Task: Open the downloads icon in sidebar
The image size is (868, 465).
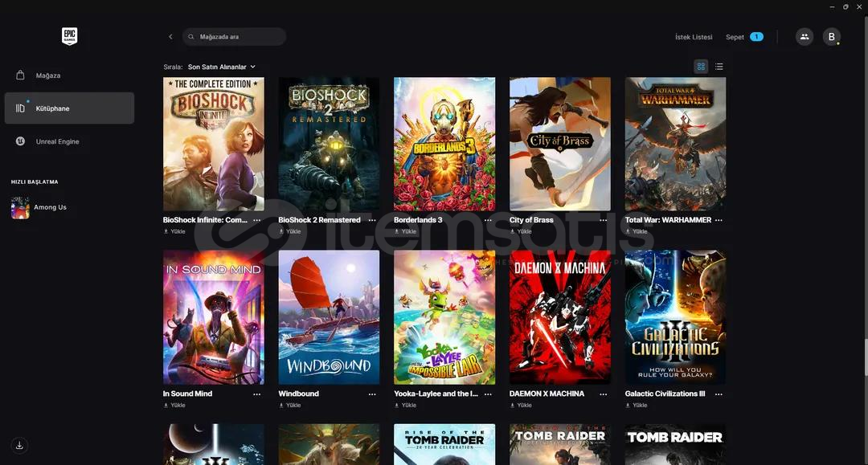Action: point(19,446)
